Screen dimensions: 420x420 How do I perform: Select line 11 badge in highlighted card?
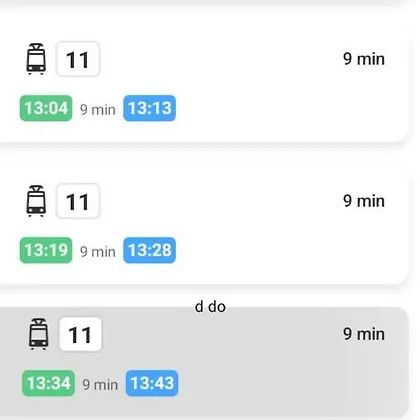(80, 334)
